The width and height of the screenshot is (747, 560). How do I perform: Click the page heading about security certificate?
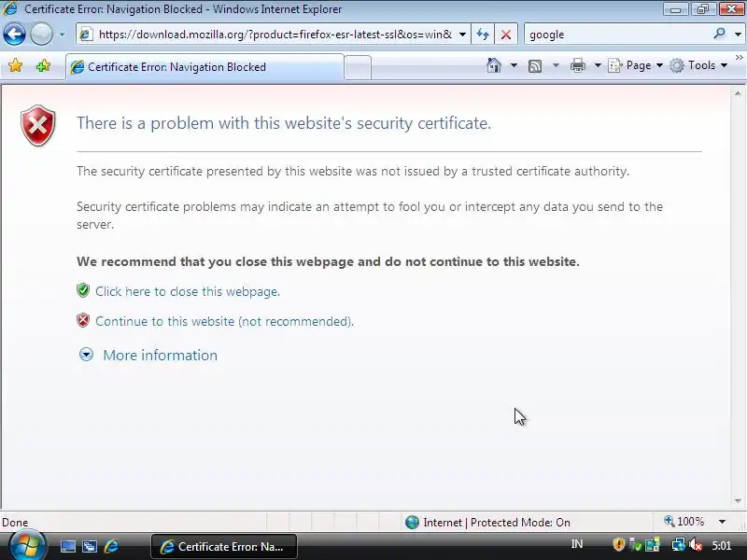click(284, 123)
